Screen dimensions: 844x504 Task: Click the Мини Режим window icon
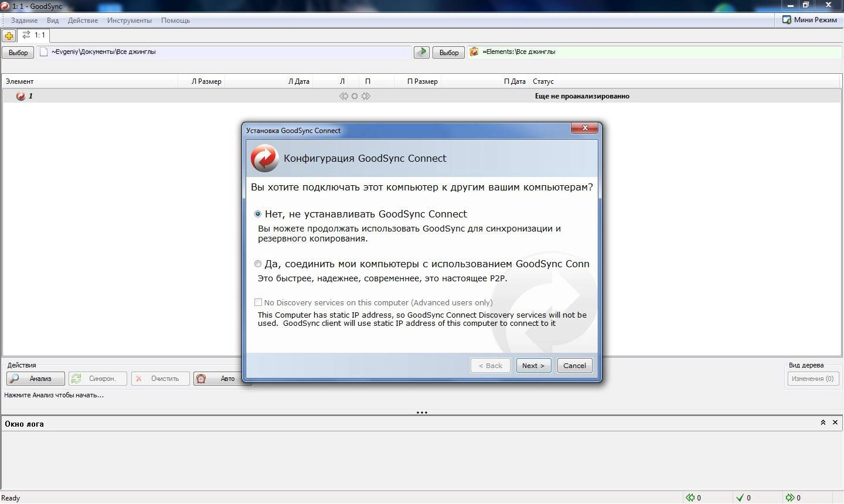point(787,20)
